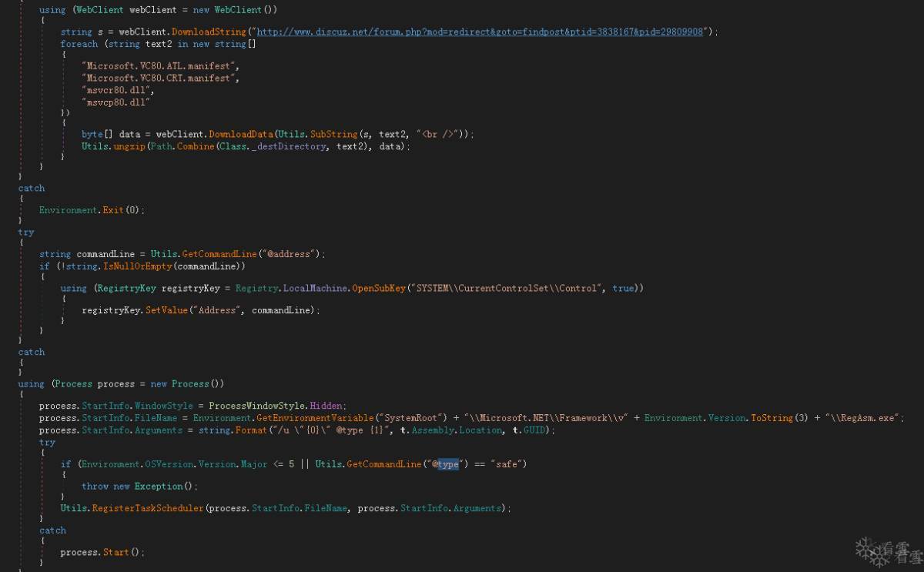Click the SetValue method name
This screenshot has width=924, height=572.
(x=167, y=310)
